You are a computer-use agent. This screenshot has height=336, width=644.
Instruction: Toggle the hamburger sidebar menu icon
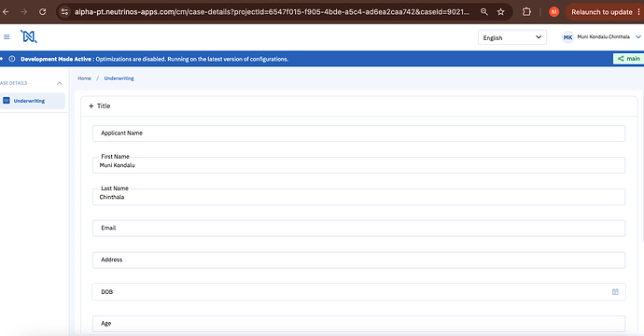point(7,37)
